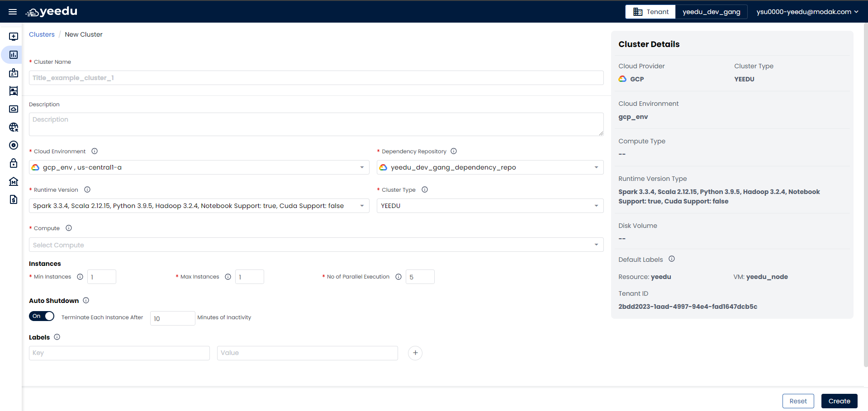The height and width of the screenshot is (411, 868).
Task: Focus the Description text area
Action: (316, 124)
